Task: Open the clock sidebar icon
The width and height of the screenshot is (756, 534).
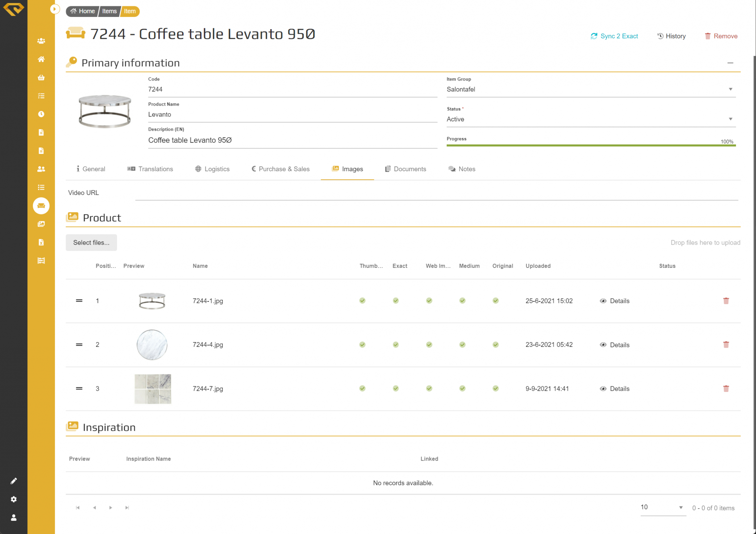Action: [x=41, y=114]
